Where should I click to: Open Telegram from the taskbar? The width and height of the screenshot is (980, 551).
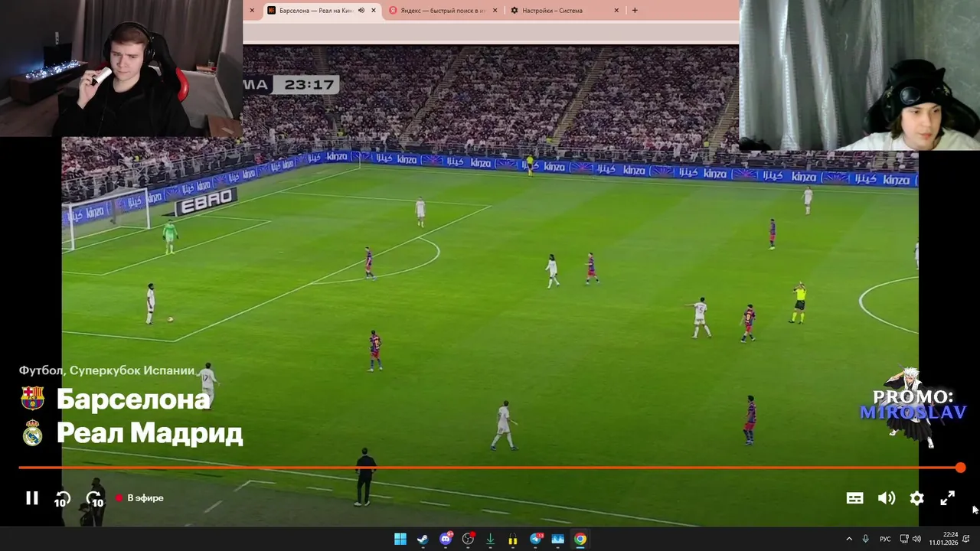pyautogui.click(x=535, y=539)
